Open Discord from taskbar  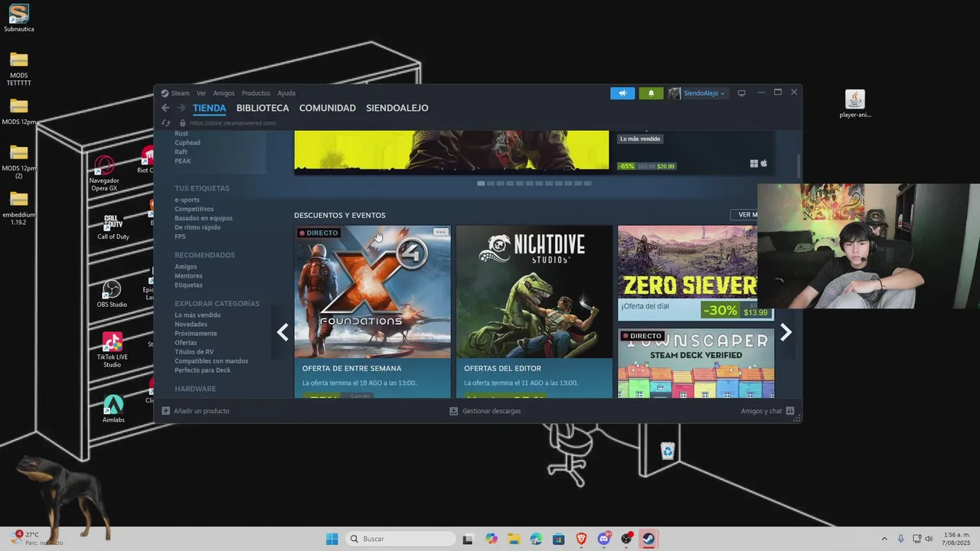click(604, 539)
